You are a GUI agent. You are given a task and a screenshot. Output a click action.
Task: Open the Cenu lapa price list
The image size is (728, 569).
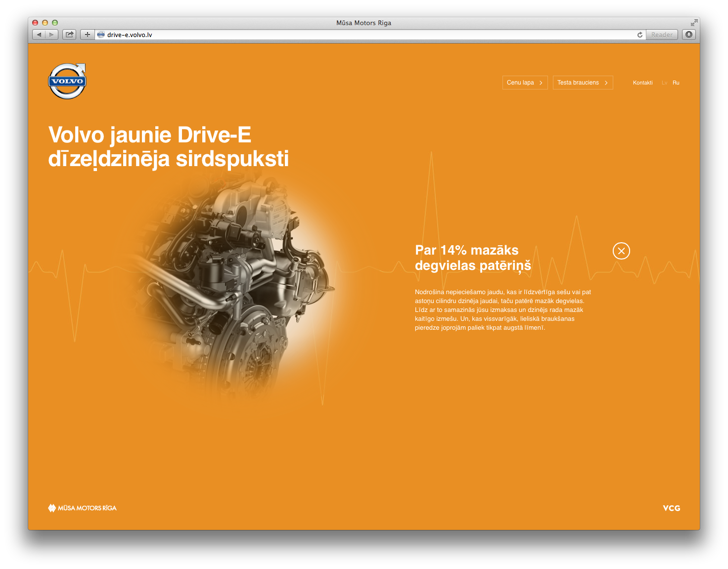pyautogui.click(x=525, y=83)
